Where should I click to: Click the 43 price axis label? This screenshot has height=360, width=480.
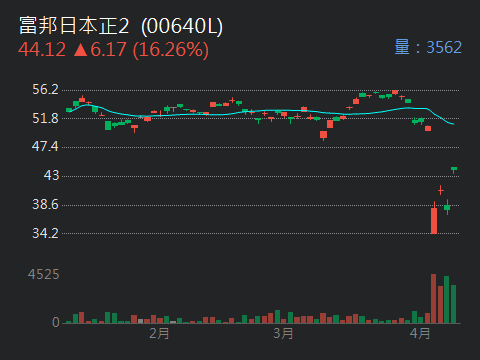(x=51, y=175)
